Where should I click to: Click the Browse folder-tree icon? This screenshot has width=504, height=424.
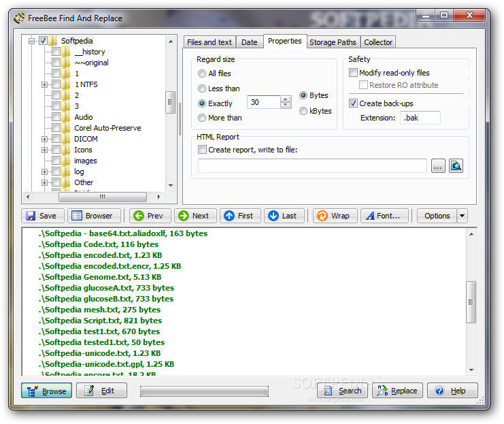33,391
